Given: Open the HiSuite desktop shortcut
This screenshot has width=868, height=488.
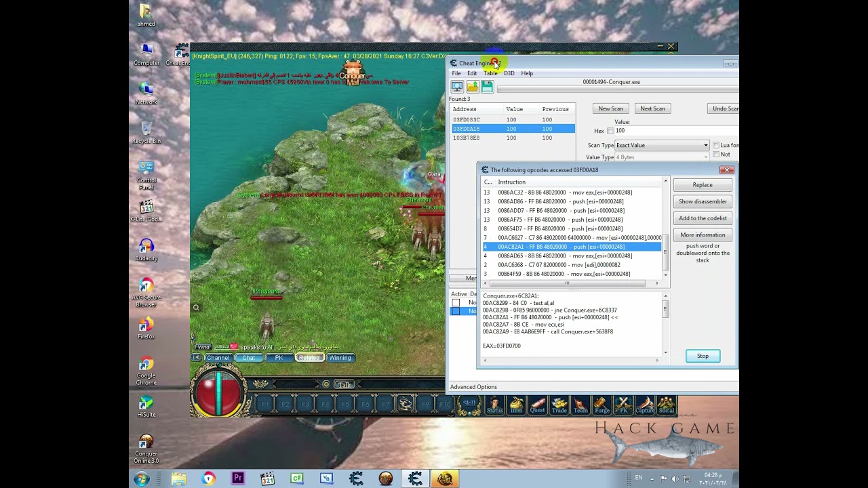Looking at the screenshot, I should 146,405.
